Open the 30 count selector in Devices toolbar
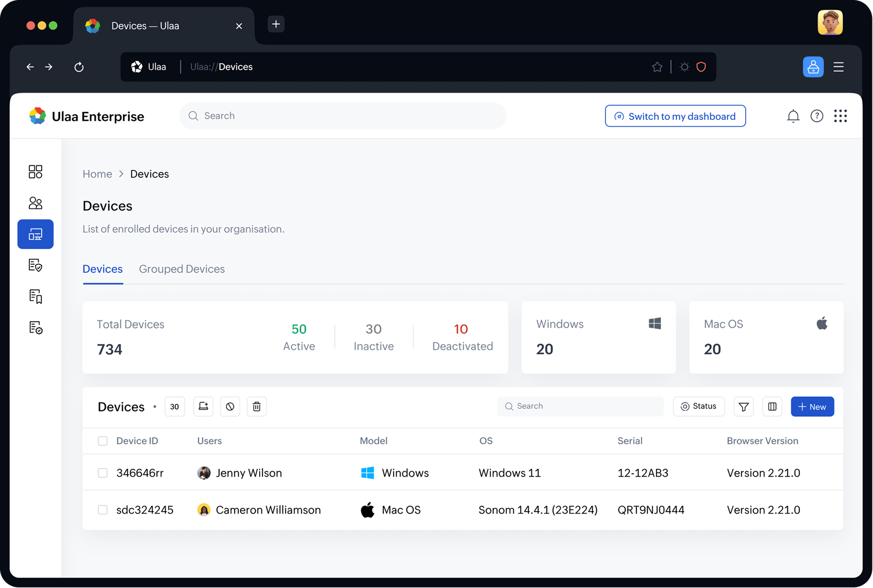Screen dimensions: 873x588 pos(175,406)
